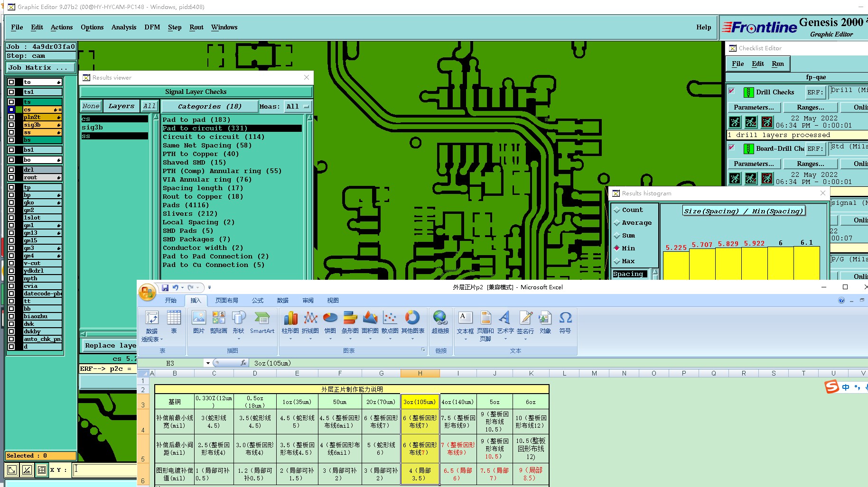This screenshot has width=868, height=487.
Task: Select the Min radio option in histogram
Action: tap(617, 248)
